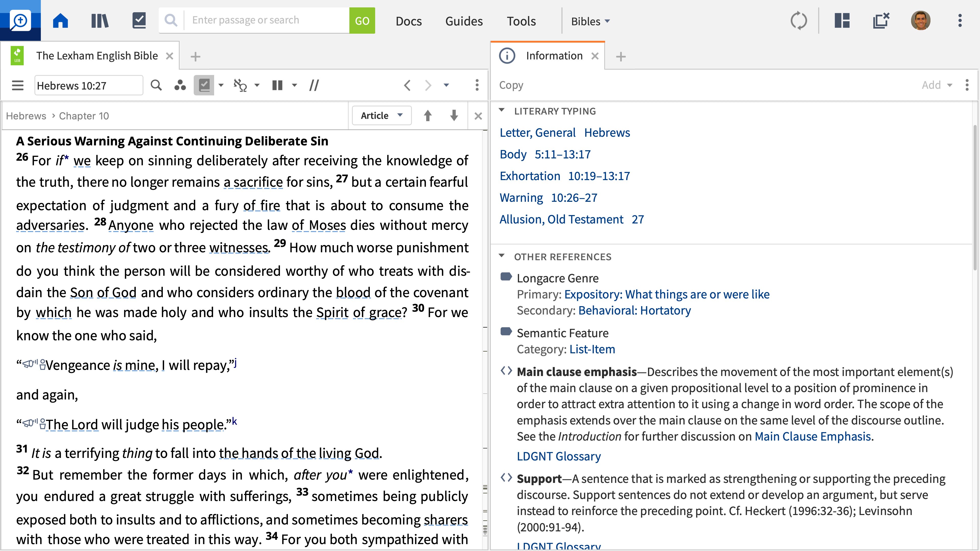Screen dimensions: 980x551
Task: Open the Layouts icon
Action: pyautogui.click(x=842, y=20)
